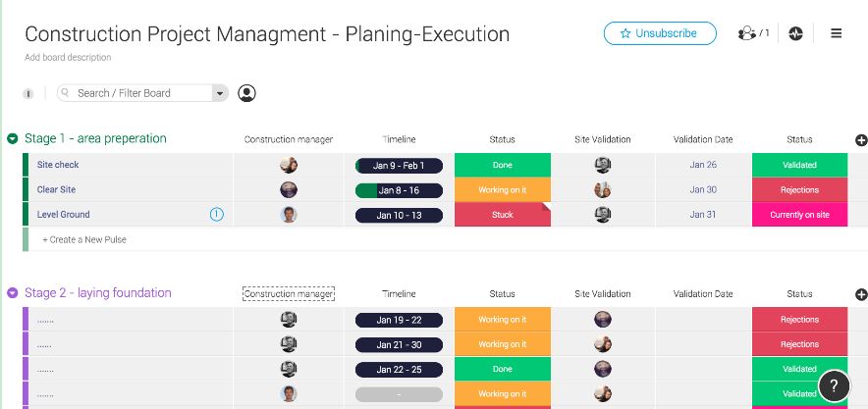Click the board info icon
Screen dimensions: 868x409
point(28,94)
